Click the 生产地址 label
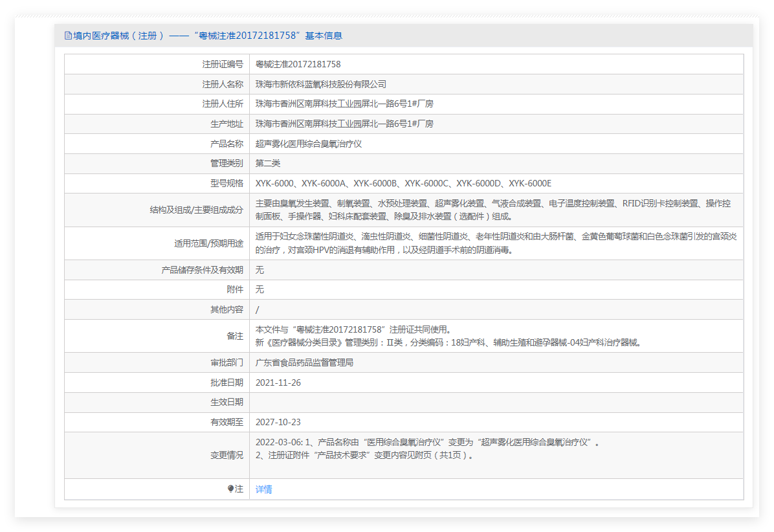This screenshot has height=532, width=774. (227, 124)
